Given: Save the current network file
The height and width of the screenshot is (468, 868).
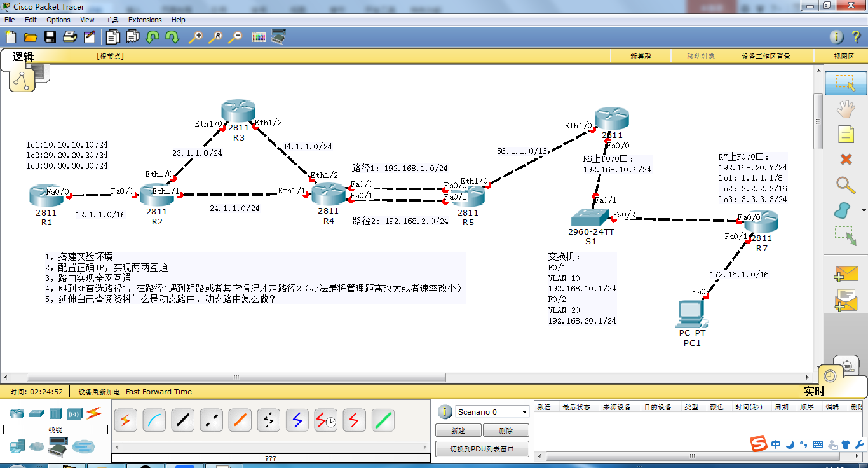Looking at the screenshot, I should coord(50,37).
